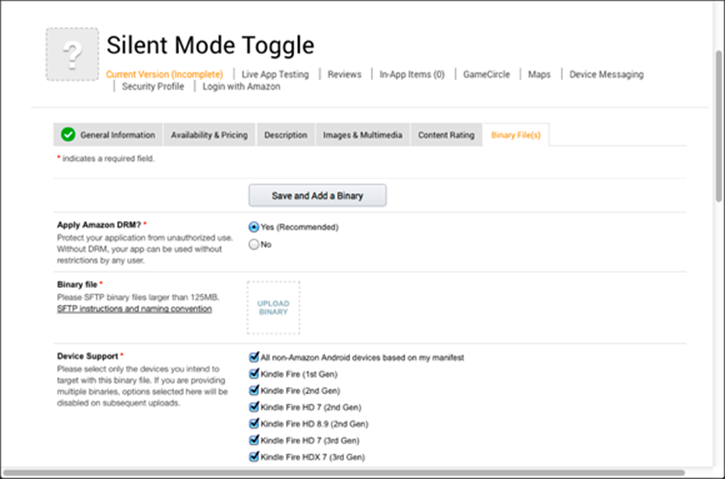The height and width of the screenshot is (479, 725).
Task: Click the vertical scrollbar thumb
Action: click(x=719, y=126)
